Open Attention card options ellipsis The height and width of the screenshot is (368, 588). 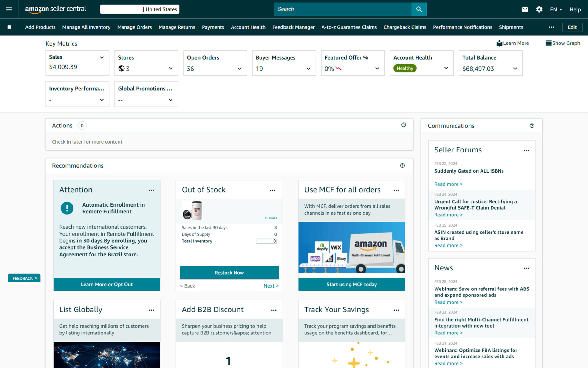[151, 190]
